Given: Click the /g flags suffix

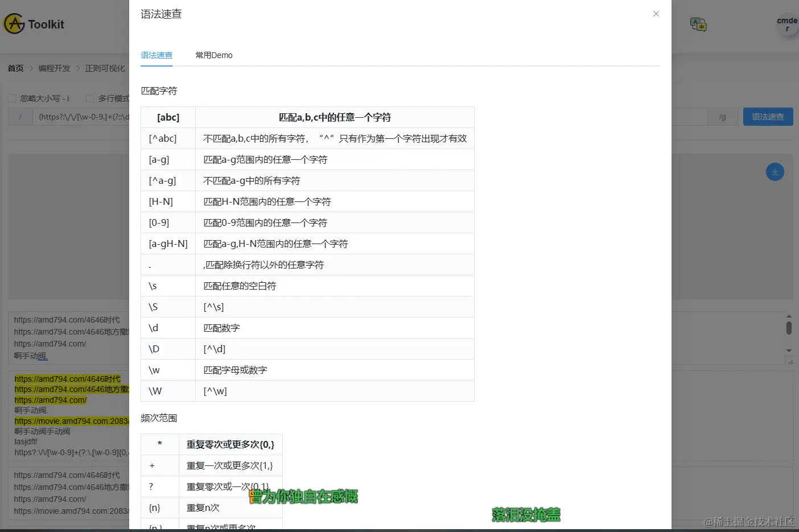Looking at the screenshot, I should pyautogui.click(x=722, y=117).
